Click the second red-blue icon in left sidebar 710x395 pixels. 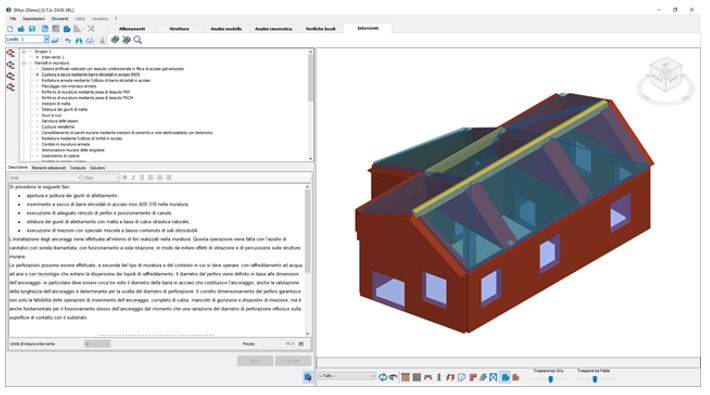[10, 65]
